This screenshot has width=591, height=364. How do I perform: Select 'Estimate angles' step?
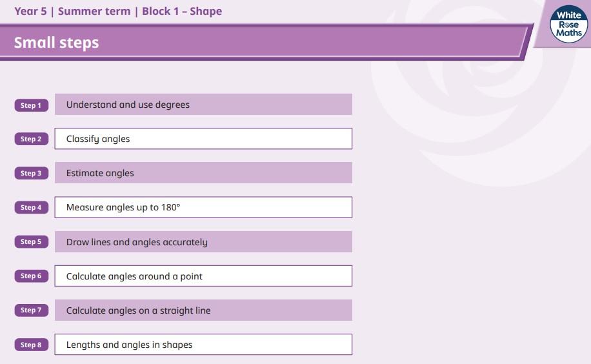pos(203,173)
